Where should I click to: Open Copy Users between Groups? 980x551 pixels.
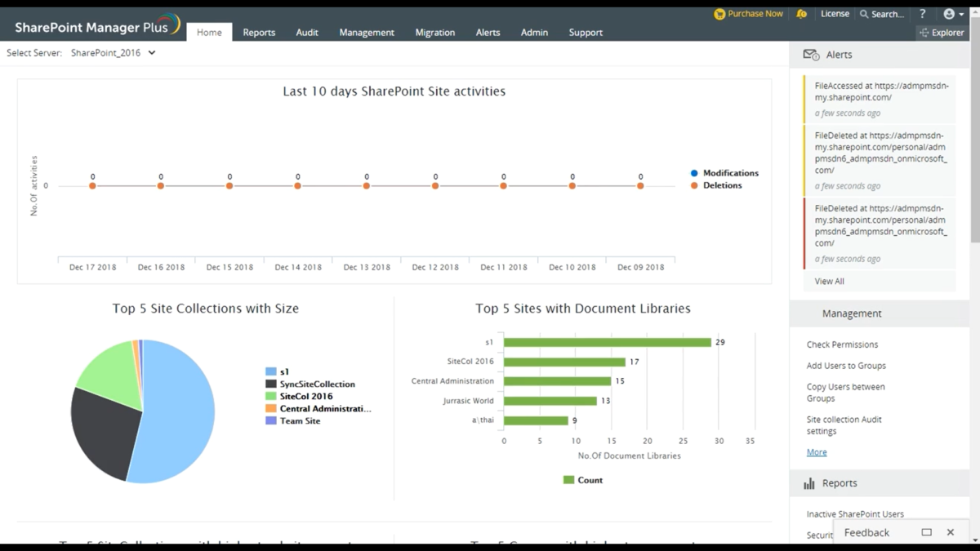click(x=846, y=393)
